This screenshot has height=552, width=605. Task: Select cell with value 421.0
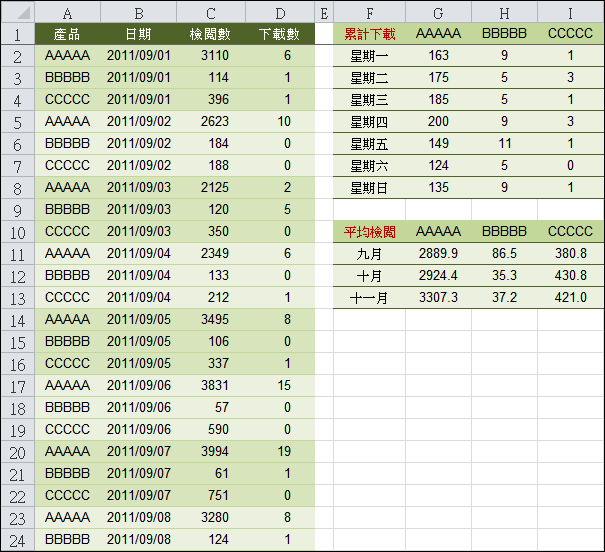point(570,297)
